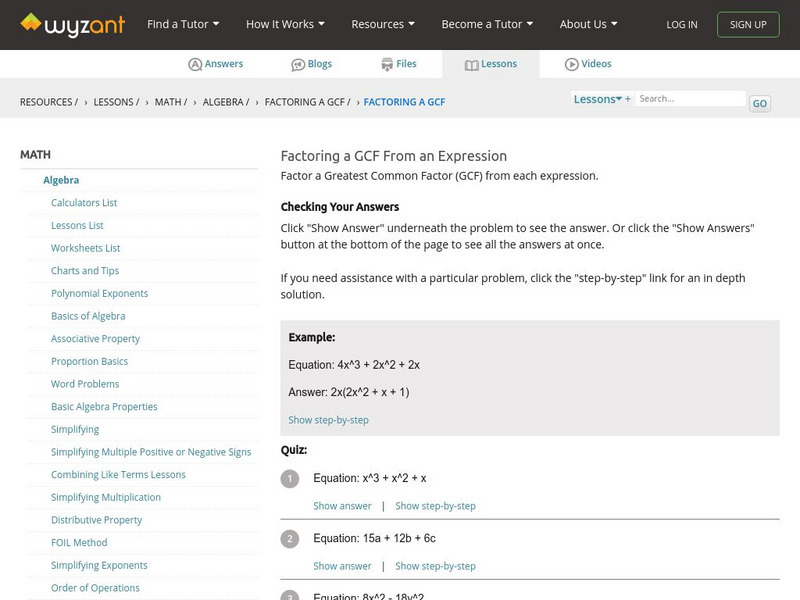Open the Blogs section icon

tap(298, 64)
